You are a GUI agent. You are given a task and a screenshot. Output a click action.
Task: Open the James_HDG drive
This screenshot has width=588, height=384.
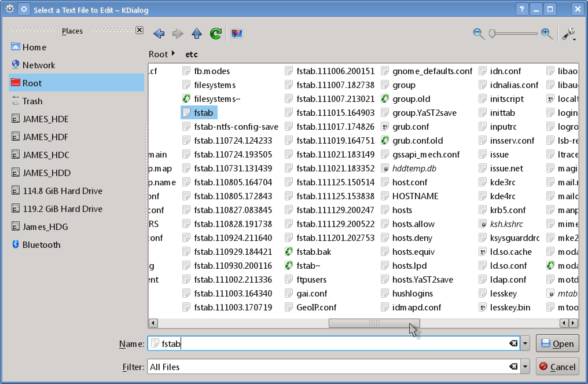point(76,227)
